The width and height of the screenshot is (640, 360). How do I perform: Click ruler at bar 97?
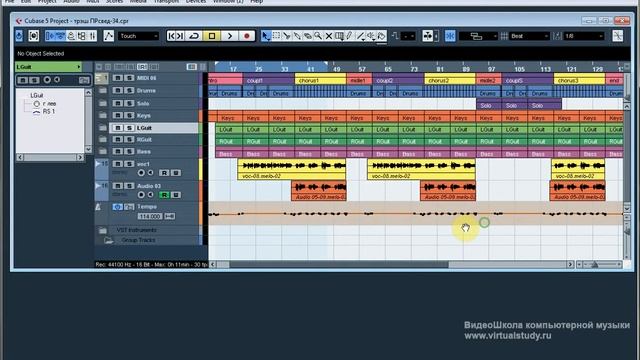coord(491,69)
